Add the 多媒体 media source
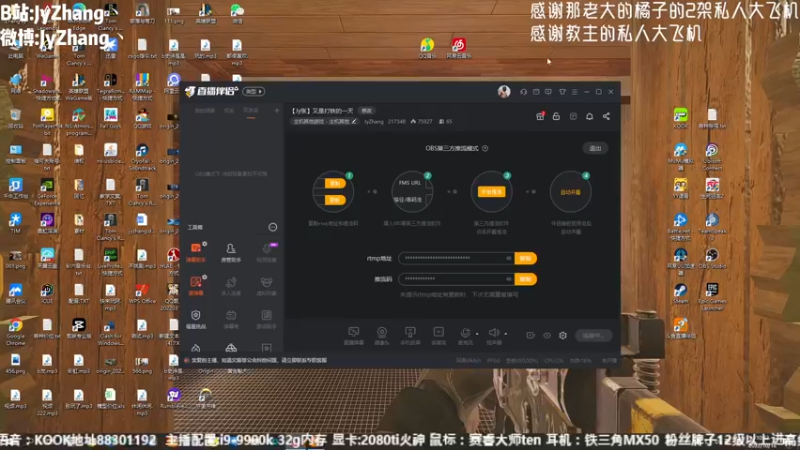 (438, 336)
